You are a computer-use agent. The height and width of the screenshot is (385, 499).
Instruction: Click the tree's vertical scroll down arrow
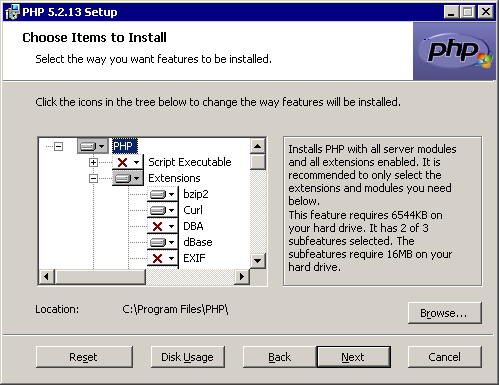click(x=258, y=261)
